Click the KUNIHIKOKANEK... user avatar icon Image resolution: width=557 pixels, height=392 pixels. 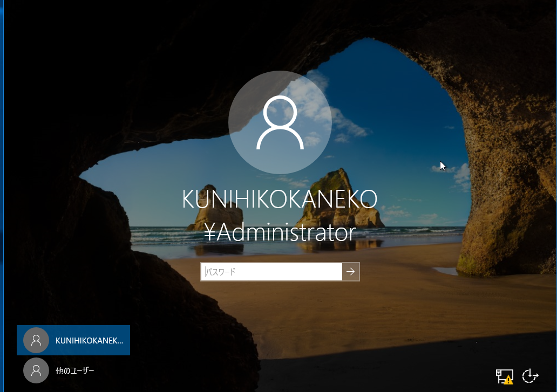pyautogui.click(x=36, y=340)
